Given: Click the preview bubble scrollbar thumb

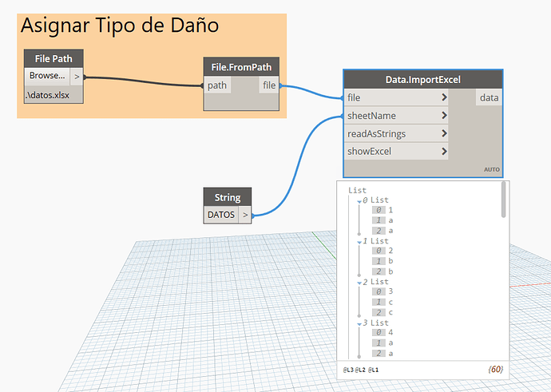Looking at the screenshot, I should 504,199.
